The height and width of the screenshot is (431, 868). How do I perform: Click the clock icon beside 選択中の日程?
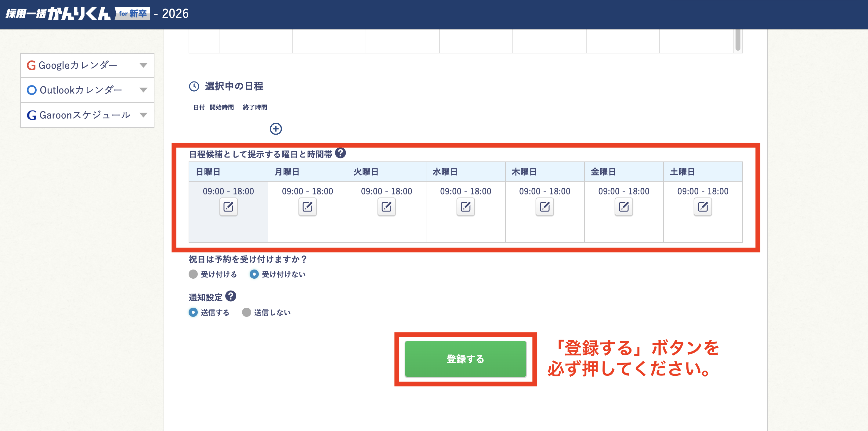[x=194, y=87]
